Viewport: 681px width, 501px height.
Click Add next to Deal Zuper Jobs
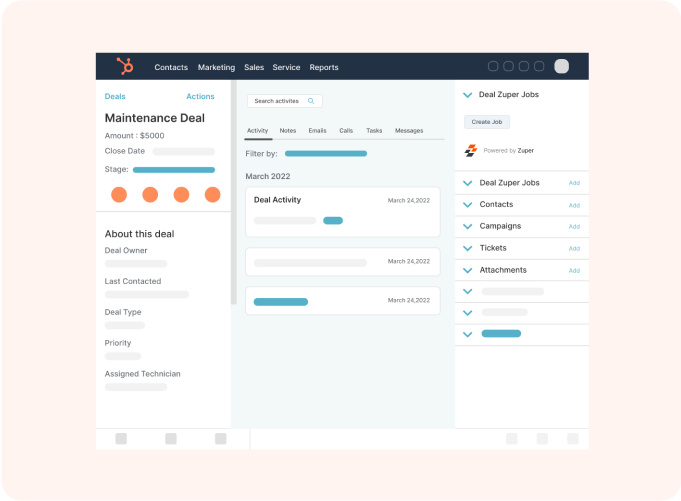point(574,183)
